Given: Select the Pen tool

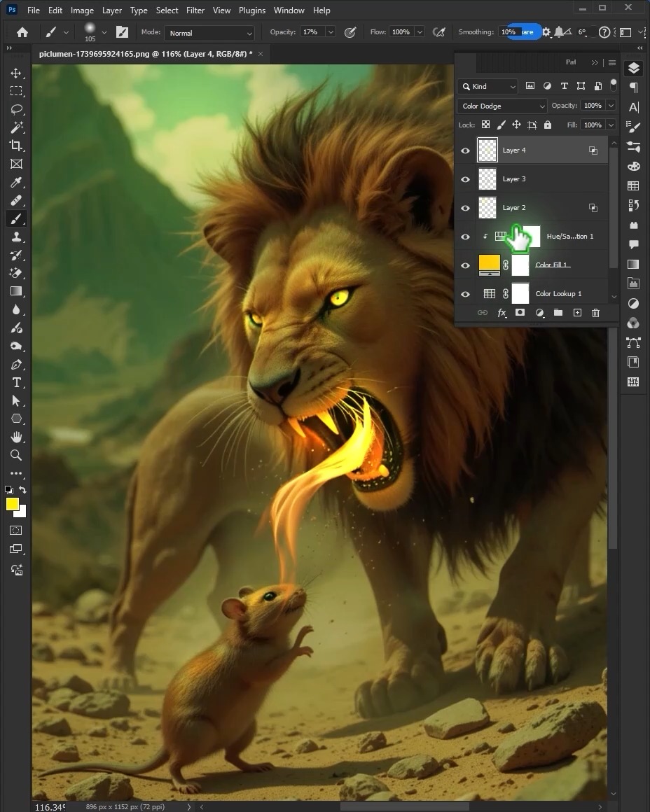Looking at the screenshot, I should coord(16,365).
